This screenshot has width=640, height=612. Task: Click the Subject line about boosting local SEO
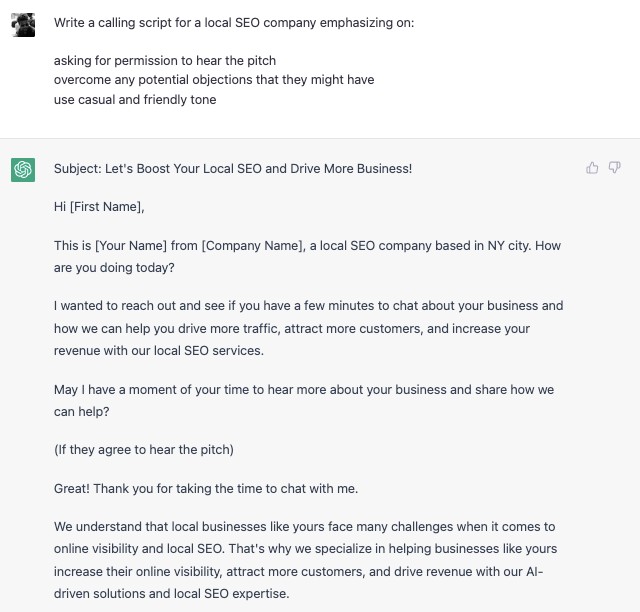[233, 169]
